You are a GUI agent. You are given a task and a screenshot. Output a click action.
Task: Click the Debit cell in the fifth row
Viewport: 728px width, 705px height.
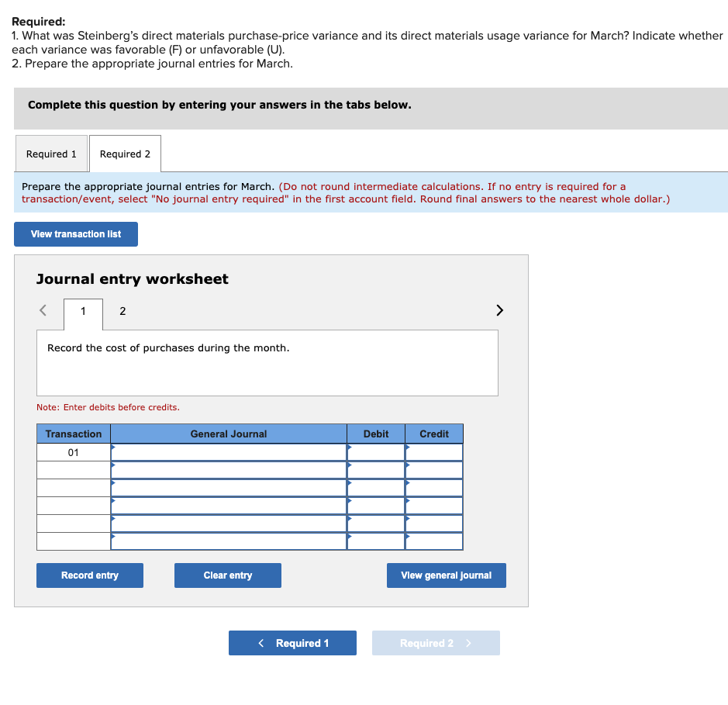point(376,524)
